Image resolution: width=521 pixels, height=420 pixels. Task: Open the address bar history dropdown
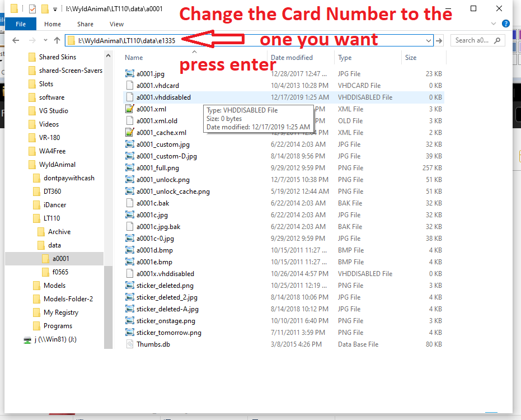point(429,40)
